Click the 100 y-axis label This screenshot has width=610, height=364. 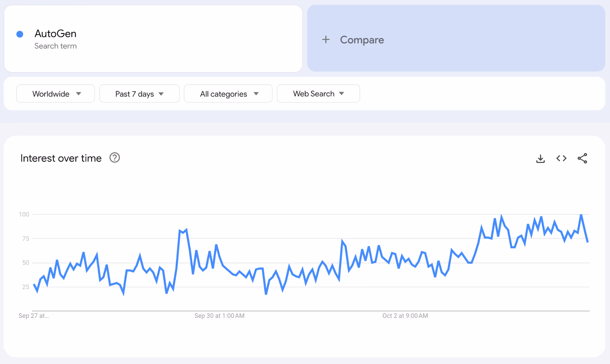click(24, 214)
